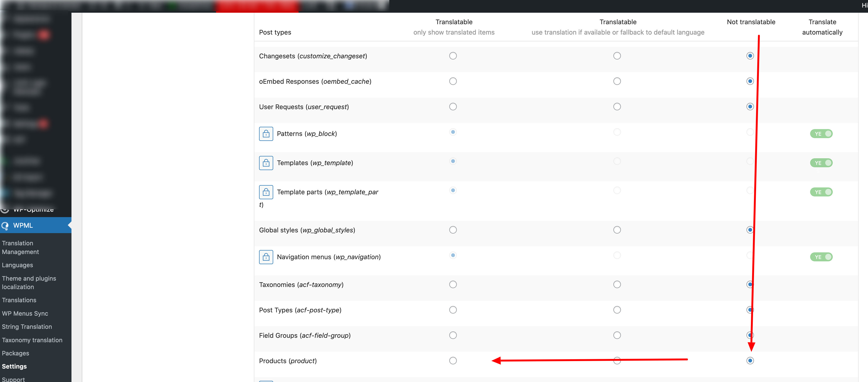This screenshot has height=382, width=868.
Task: Open Translations page
Action: coord(19,300)
